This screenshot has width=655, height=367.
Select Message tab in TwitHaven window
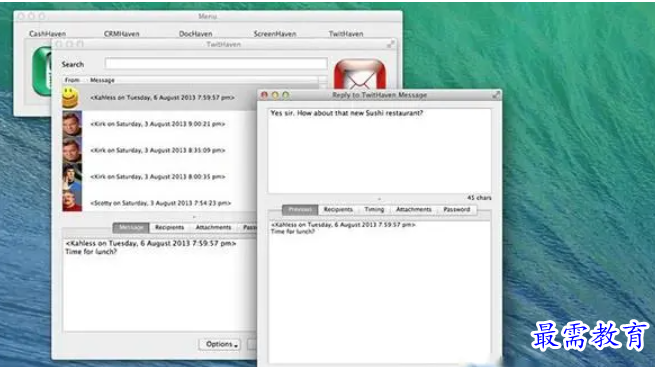click(x=131, y=228)
